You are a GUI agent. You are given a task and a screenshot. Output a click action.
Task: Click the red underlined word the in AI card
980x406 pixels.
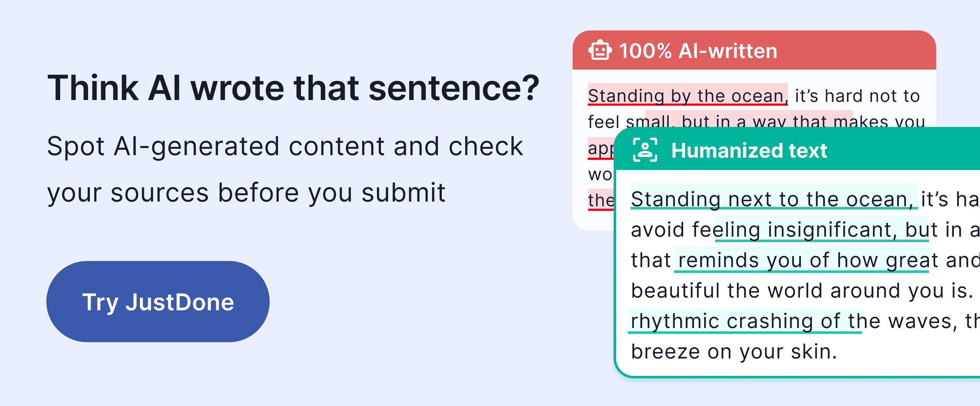point(601,200)
